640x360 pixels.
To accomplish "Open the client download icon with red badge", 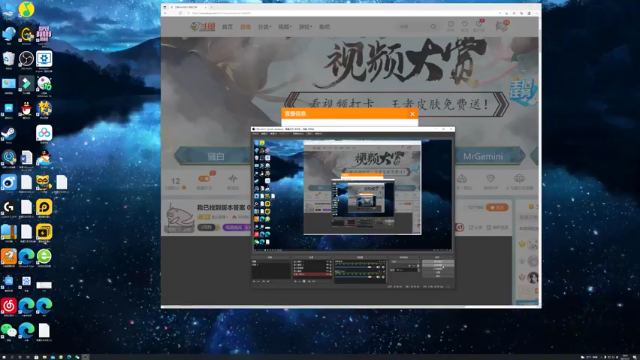I will tap(479, 24).
